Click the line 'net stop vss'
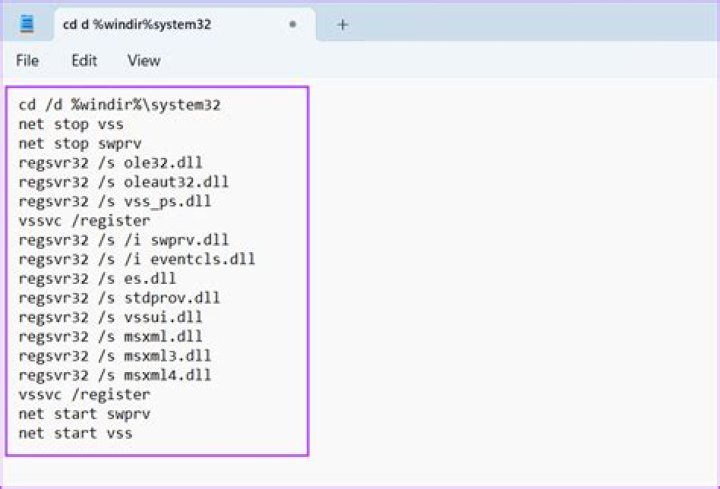 [71, 124]
